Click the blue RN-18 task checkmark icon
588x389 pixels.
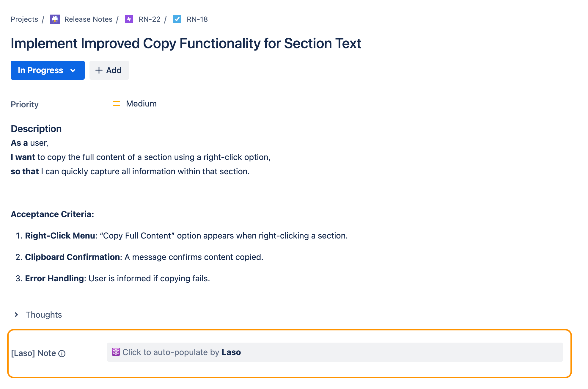(177, 19)
